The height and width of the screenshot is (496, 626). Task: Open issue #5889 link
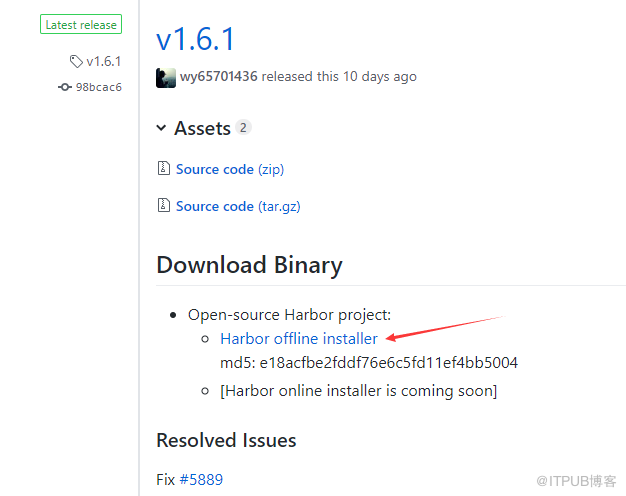[x=201, y=480]
